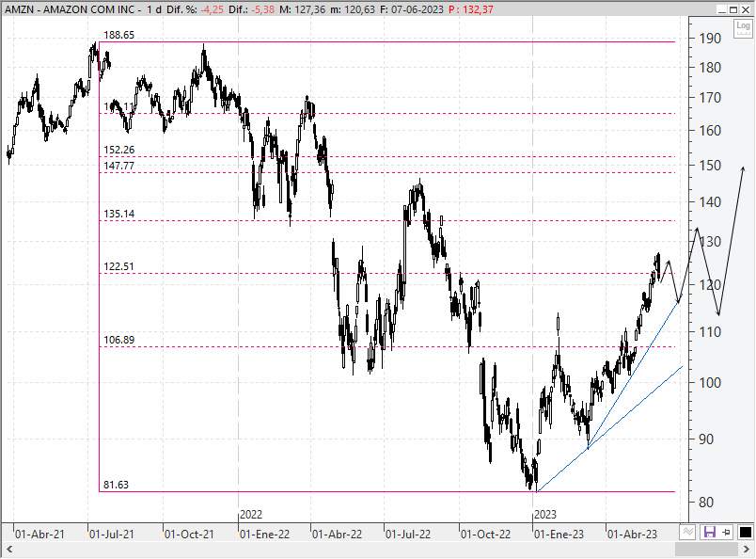The width and height of the screenshot is (756, 559).
Task: Click the date F: 07-06-2023
Action: pyautogui.click(x=411, y=9)
